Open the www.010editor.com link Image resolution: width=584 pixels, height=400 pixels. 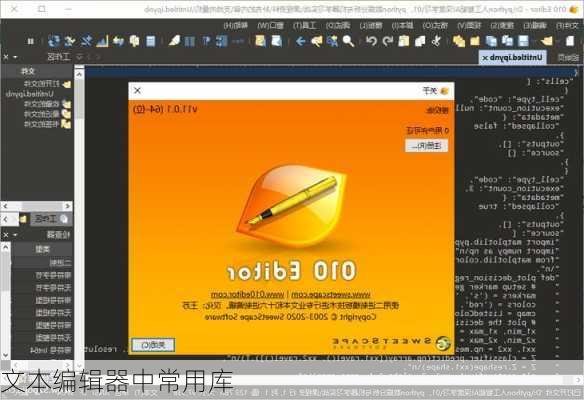point(247,294)
